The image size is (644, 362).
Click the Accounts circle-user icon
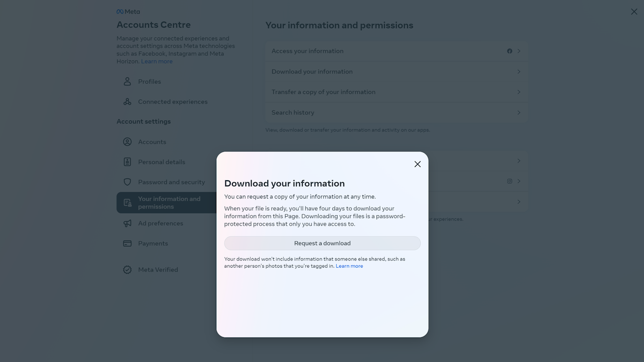(127, 142)
